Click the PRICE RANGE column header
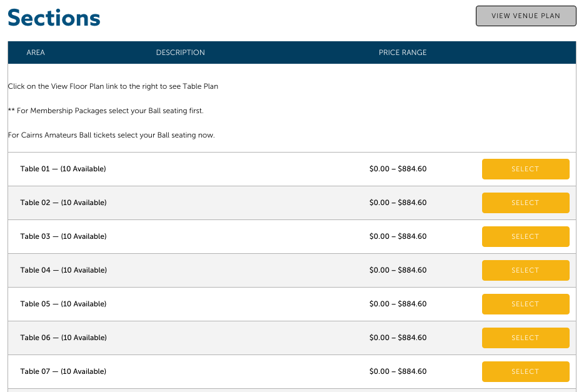The width and height of the screenshot is (584, 392). tap(403, 53)
